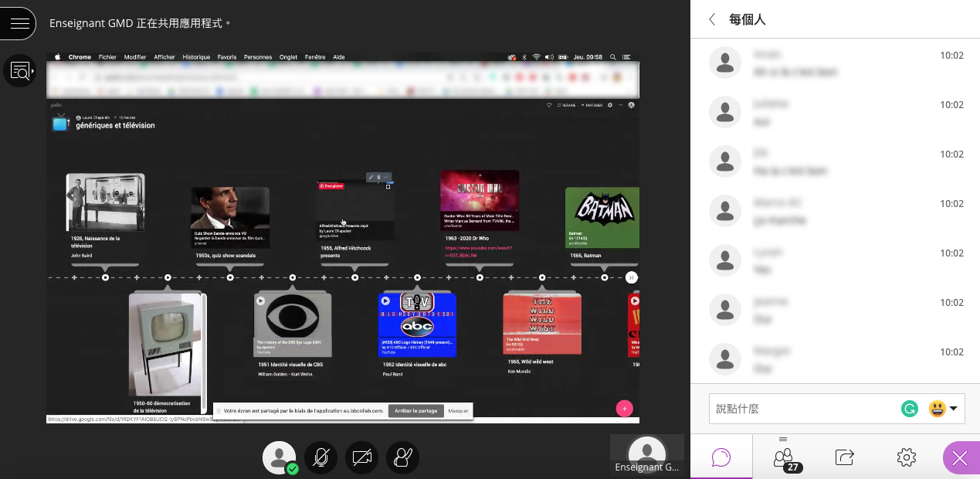Click the Masquer link in sharing bar
This screenshot has width=980, height=479.
(459, 411)
